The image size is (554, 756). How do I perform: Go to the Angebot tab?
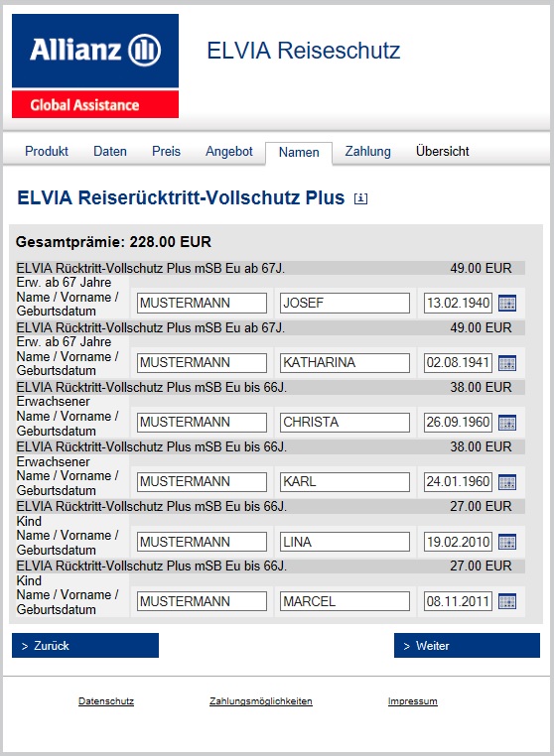[x=229, y=152]
